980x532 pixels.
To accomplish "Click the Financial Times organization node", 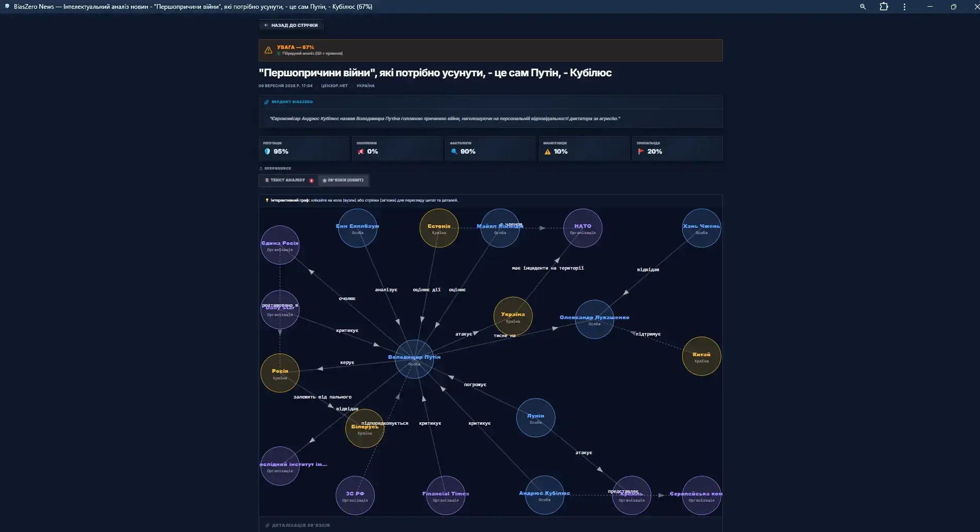I will 446,495.
